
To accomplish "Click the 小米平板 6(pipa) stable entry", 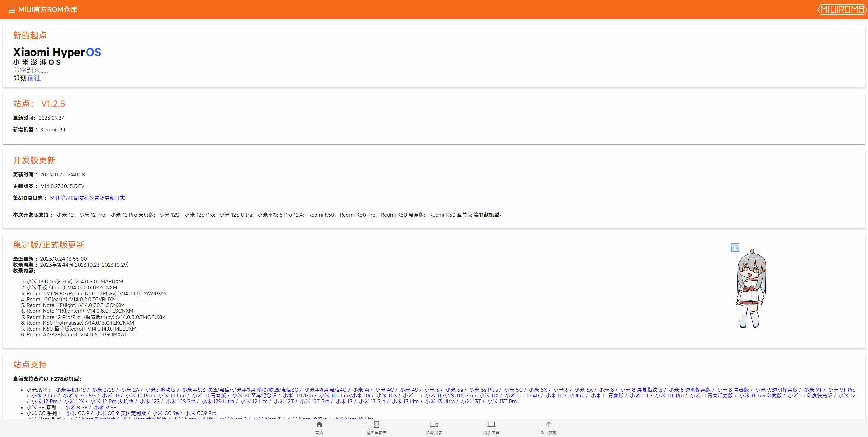I will (x=72, y=288).
